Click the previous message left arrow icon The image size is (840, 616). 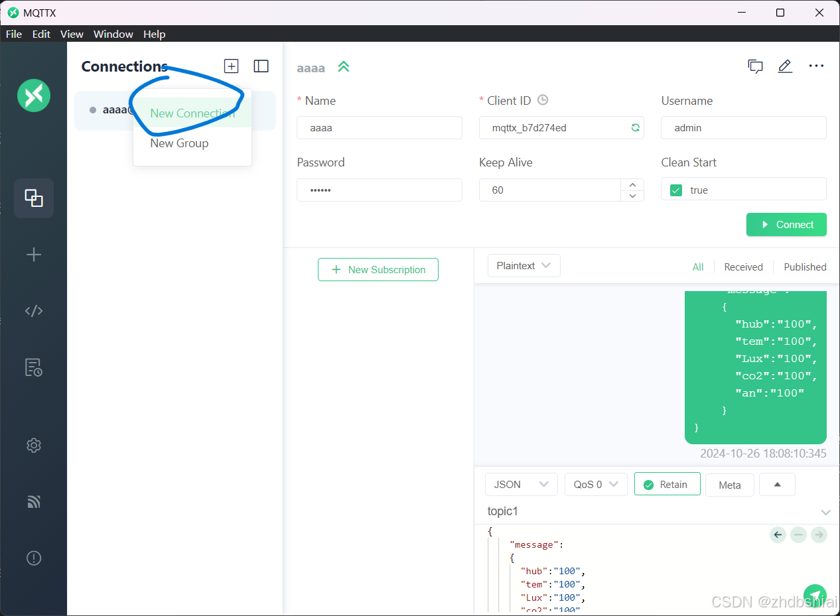click(778, 534)
